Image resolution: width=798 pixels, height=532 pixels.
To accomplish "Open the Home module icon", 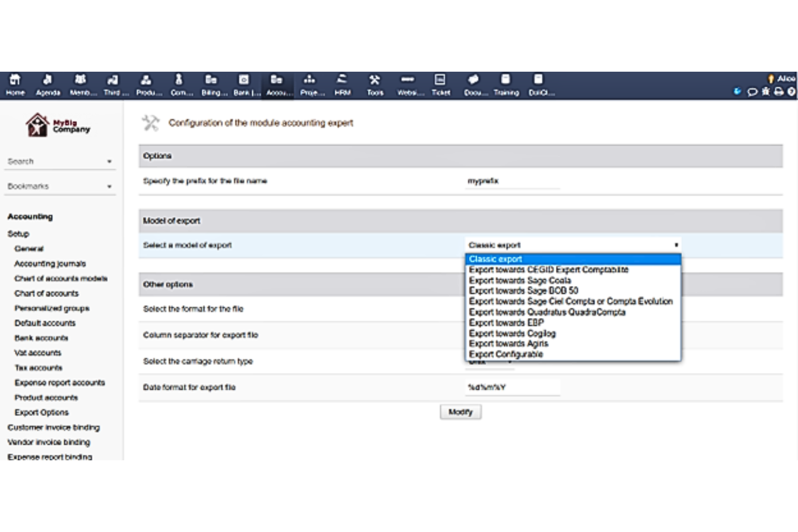I will [x=15, y=80].
